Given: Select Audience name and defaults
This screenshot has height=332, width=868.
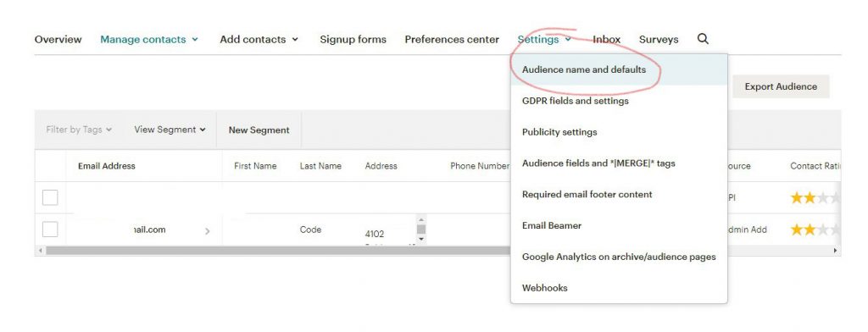Looking at the screenshot, I should 619,69.
